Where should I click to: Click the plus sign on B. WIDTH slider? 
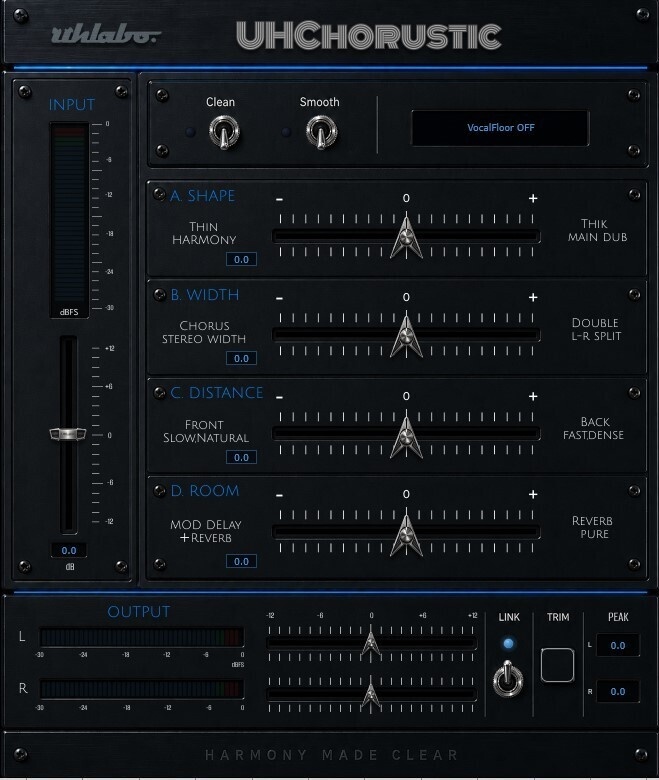[533, 297]
